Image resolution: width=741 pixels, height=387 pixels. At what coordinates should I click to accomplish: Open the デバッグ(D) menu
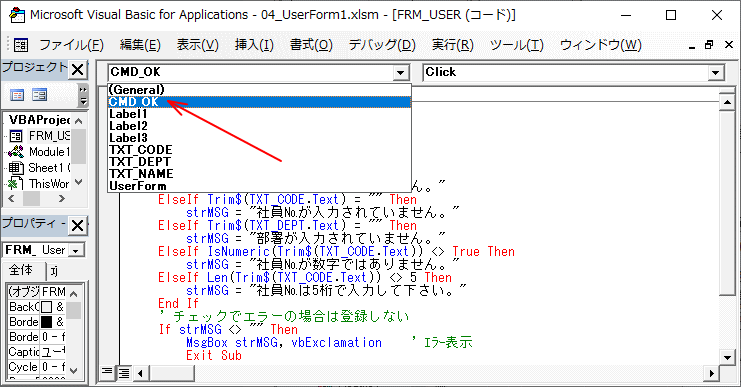point(382,45)
